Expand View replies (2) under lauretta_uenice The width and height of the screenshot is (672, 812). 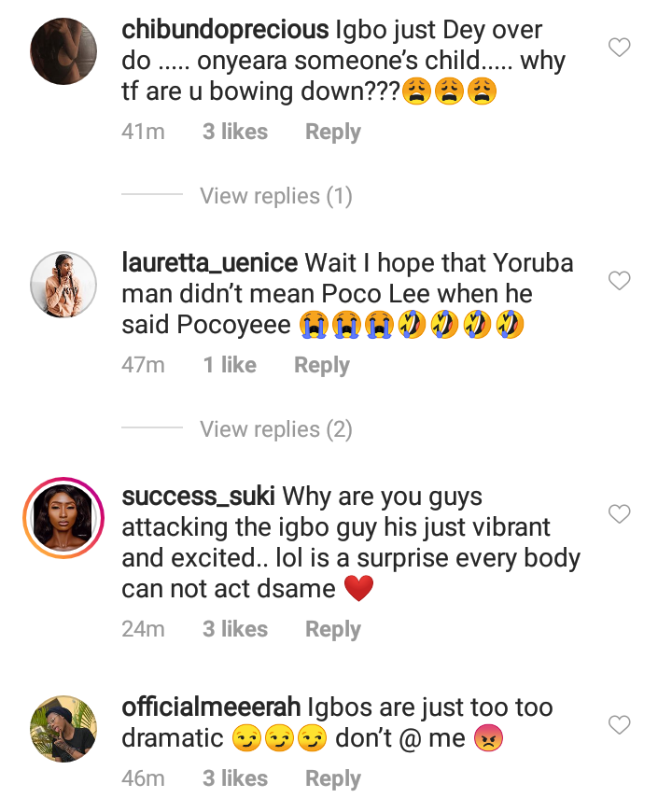click(x=275, y=429)
